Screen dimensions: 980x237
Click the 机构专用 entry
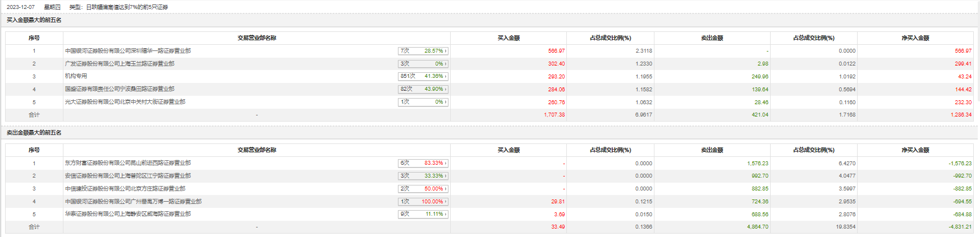(x=76, y=76)
